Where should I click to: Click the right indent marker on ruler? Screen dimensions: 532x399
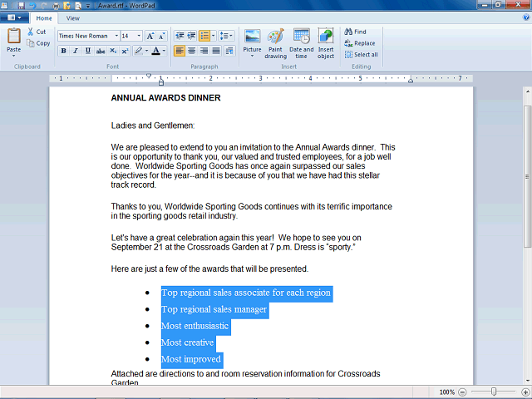pos(411,81)
